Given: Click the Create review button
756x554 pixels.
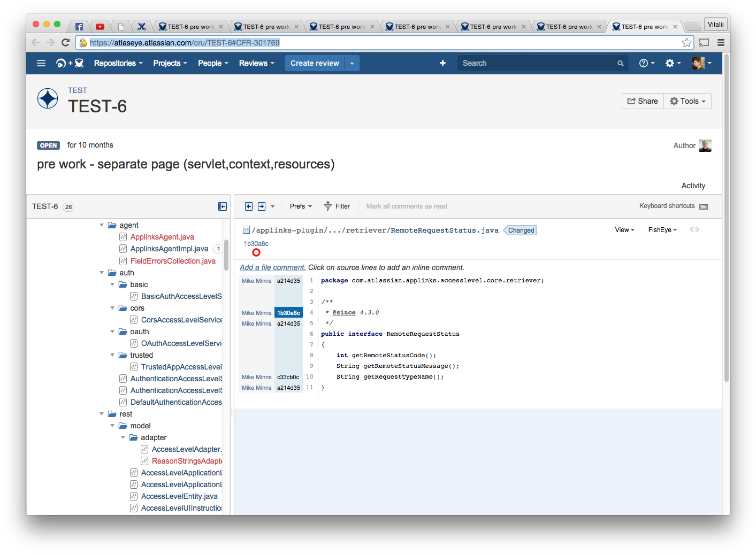Looking at the screenshot, I should (315, 63).
